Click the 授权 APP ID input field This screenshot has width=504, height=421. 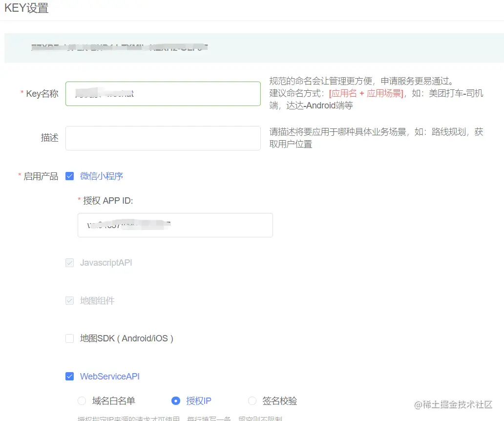(x=175, y=225)
